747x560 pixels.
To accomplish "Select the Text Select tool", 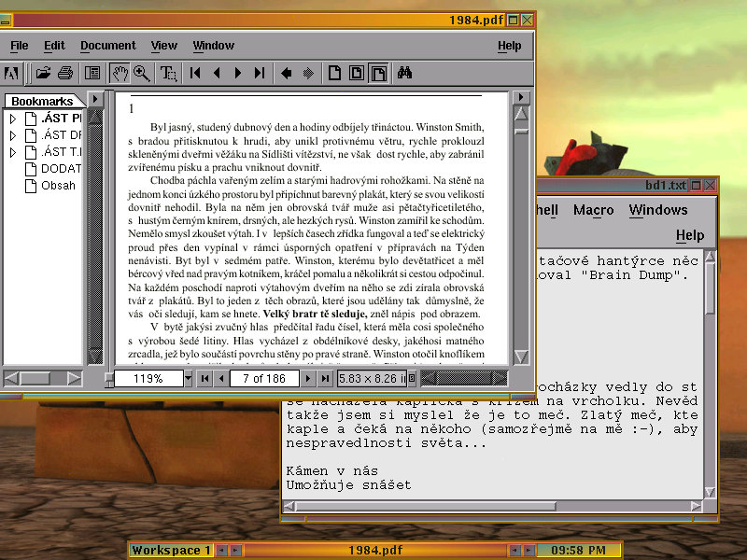I will (x=168, y=74).
